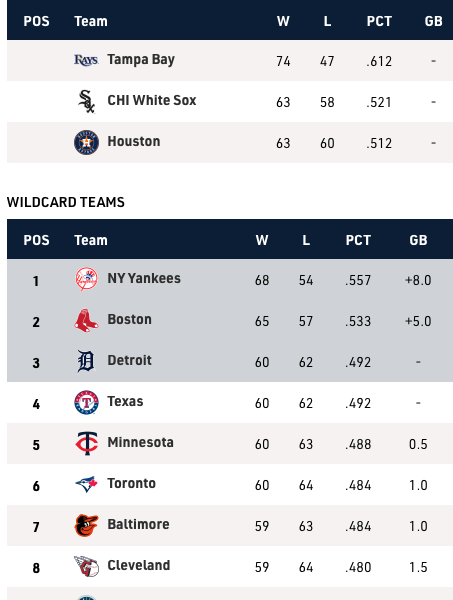Click the Baltimore Orioles logo
Screen dimensions: 453x600
pyautogui.click(x=86, y=525)
